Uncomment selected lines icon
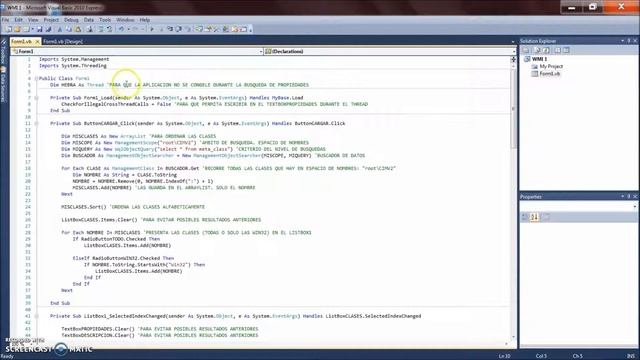 click(109, 29)
